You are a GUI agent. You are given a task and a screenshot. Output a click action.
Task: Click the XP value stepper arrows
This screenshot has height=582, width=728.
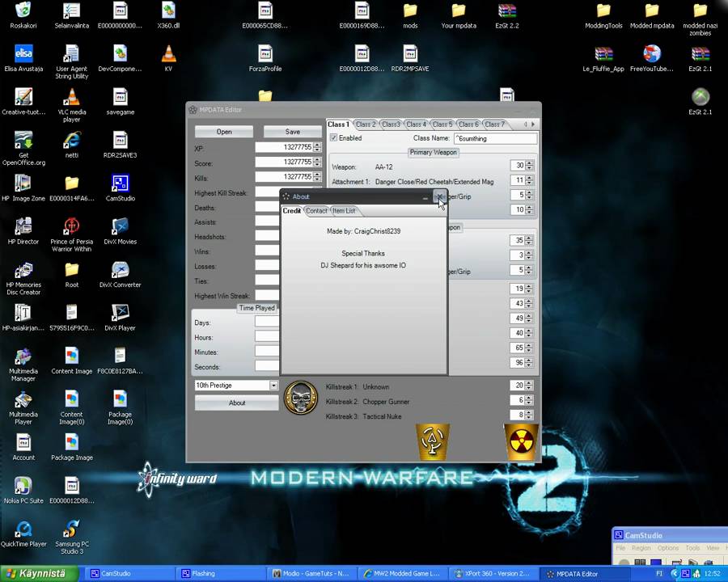click(x=317, y=147)
